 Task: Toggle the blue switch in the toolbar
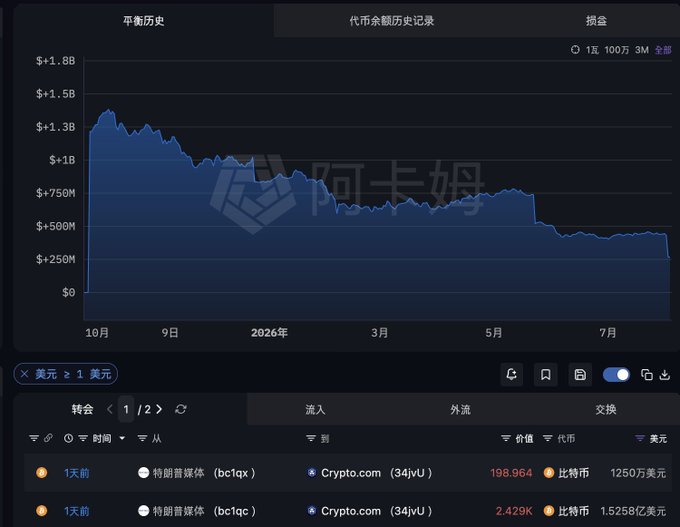616,375
